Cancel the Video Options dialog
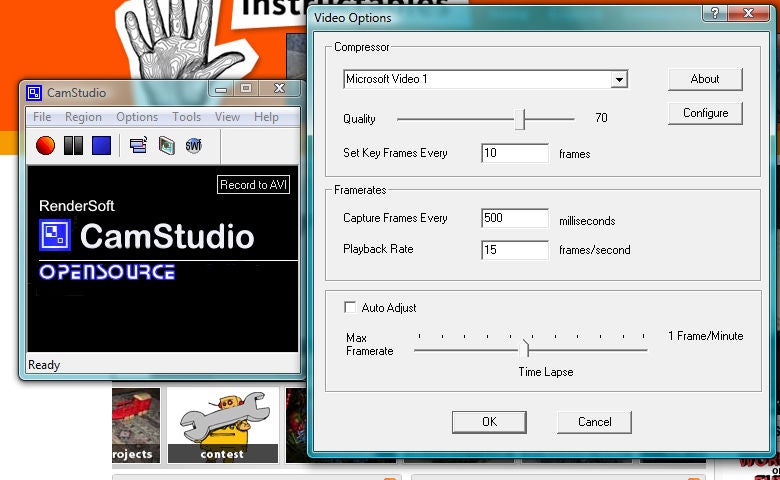Screen dimensions: 780x480 coord(594,422)
